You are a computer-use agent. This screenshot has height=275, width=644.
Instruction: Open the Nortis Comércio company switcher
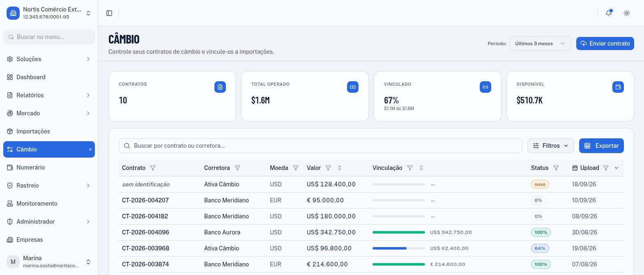(x=49, y=13)
